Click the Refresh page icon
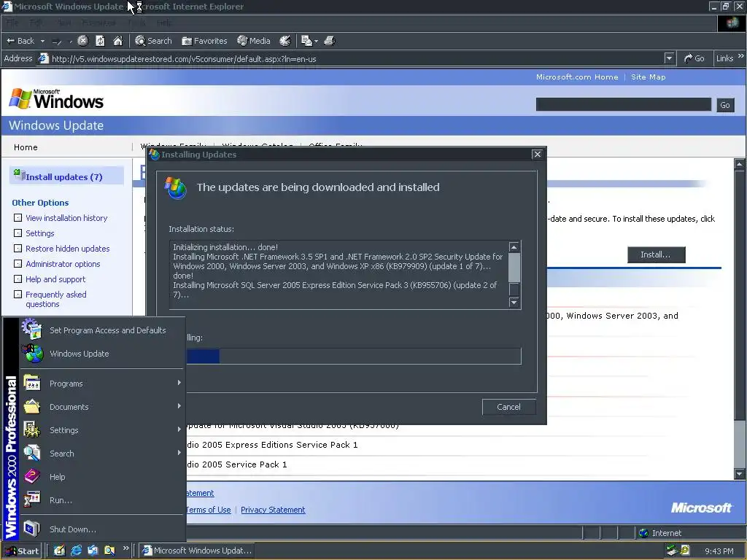This screenshot has height=560, width=747. pos(100,41)
